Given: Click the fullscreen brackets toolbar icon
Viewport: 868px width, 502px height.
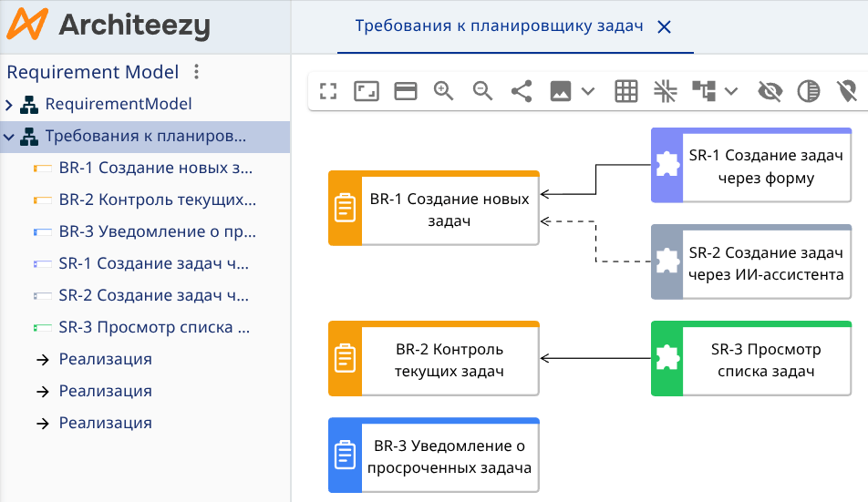Looking at the screenshot, I should [328, 91].
